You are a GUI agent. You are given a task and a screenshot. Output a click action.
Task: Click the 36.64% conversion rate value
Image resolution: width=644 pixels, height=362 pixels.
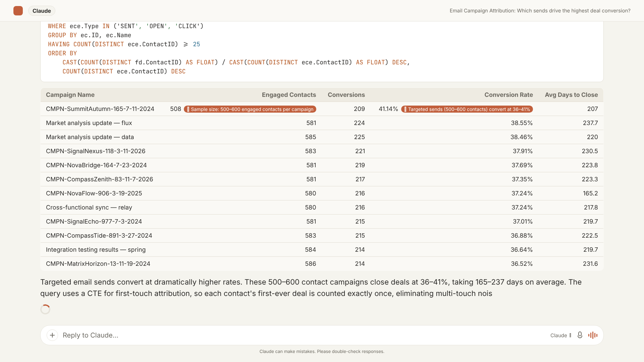coord(522,250)
